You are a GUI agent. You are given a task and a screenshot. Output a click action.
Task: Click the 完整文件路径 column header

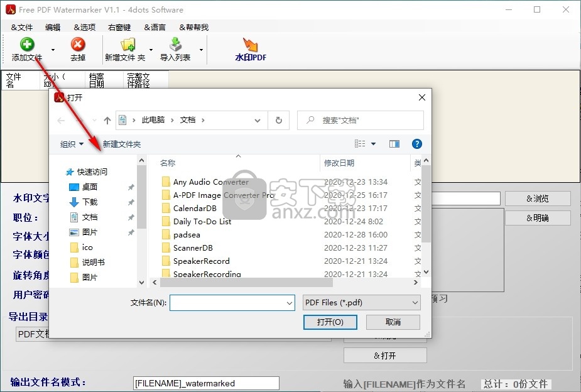tap(146, 80)
